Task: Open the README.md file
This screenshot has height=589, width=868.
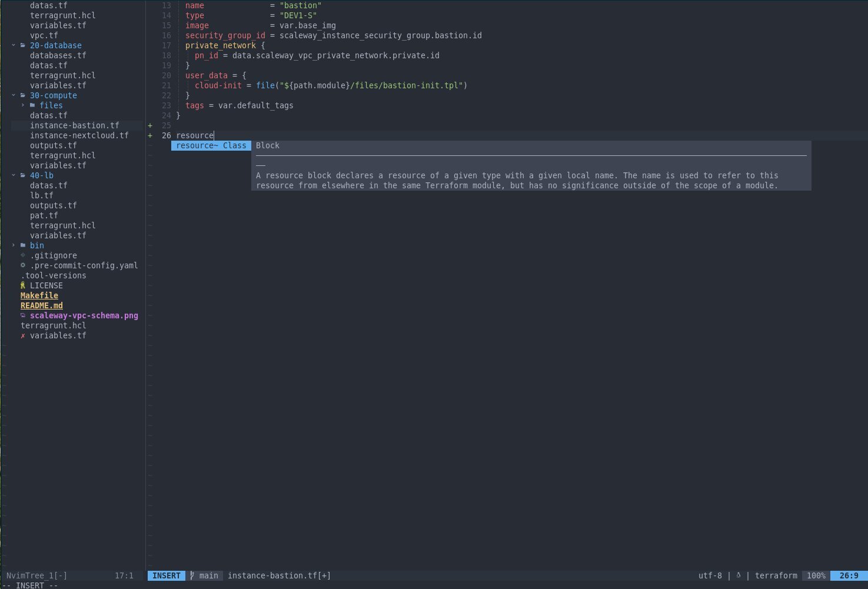Action: (x=41, y=305)
